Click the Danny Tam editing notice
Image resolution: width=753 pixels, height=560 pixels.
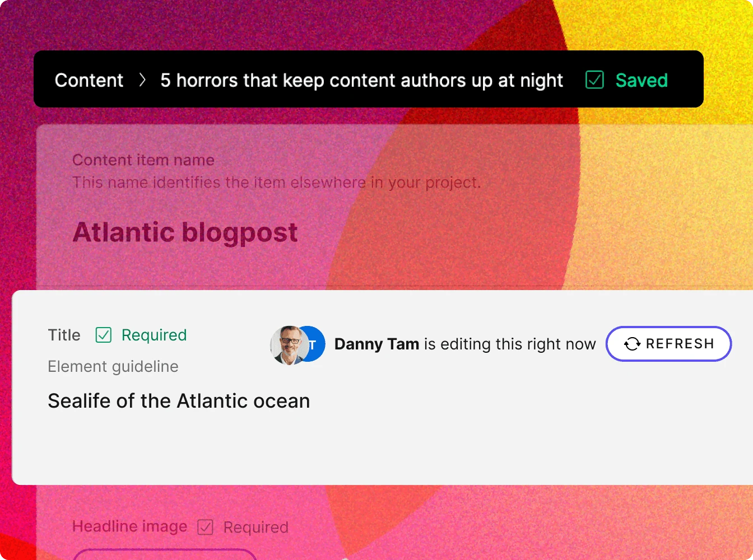tap(464, 344)
